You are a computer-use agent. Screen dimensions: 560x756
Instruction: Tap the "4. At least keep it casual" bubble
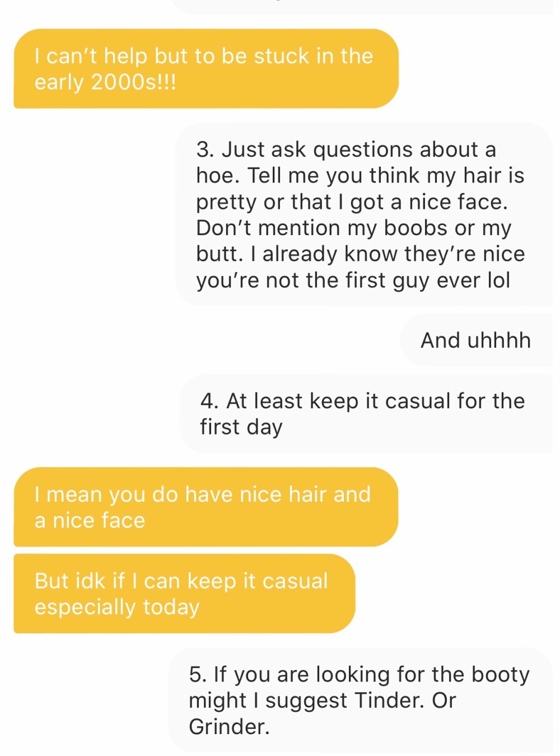tap(364, 414)
